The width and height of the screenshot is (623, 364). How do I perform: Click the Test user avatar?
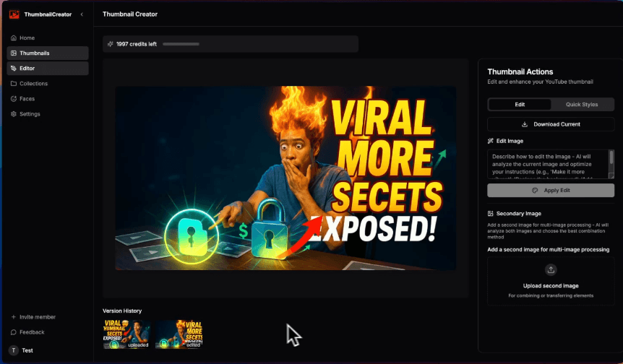point(14,350)
